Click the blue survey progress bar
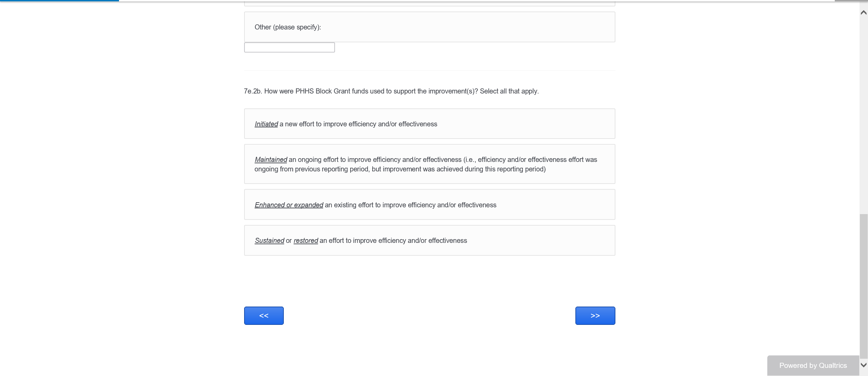Screen dimensions: 868x376 coord(59,1)
